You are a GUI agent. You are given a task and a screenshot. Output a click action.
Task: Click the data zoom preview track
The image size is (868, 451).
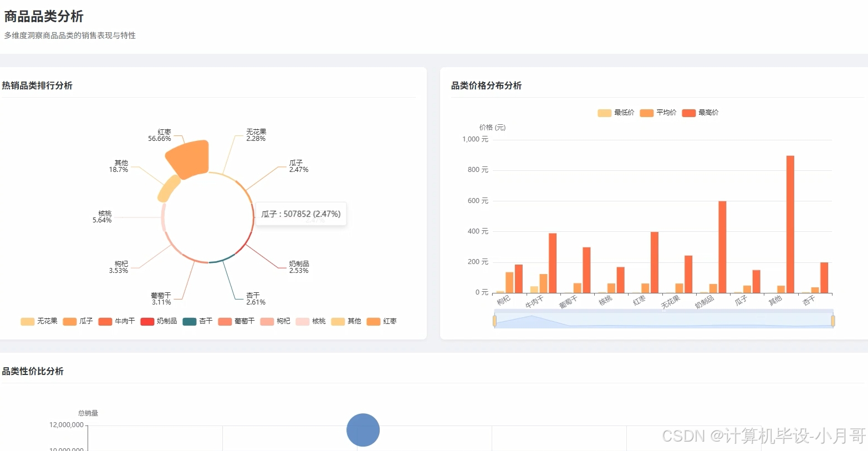point(663,321)
